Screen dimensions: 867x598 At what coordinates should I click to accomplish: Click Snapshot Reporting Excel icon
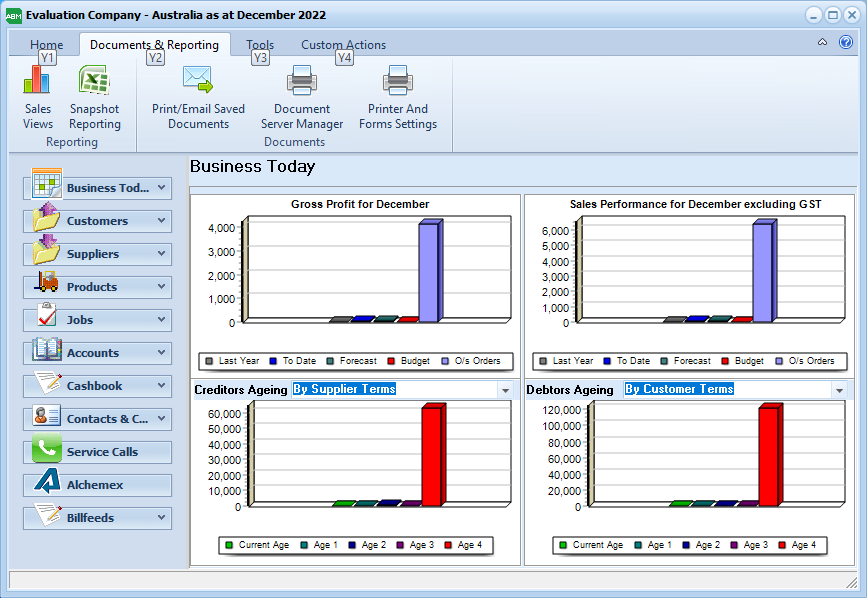pos(94,80)
